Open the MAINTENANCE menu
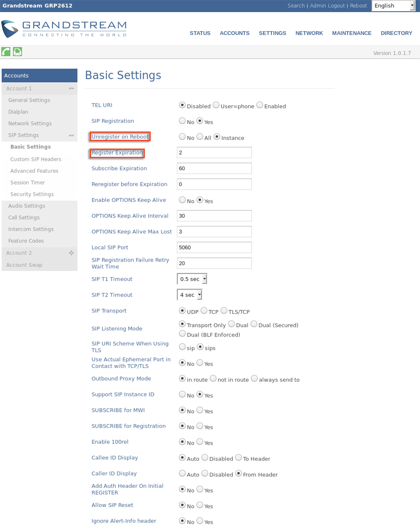 (352, 33)
